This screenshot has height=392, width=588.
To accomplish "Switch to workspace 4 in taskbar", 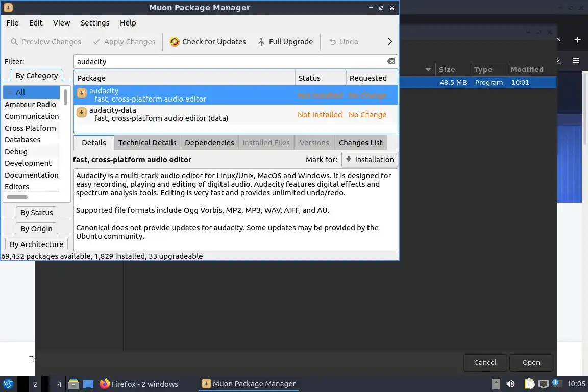I will pos(59,384).
